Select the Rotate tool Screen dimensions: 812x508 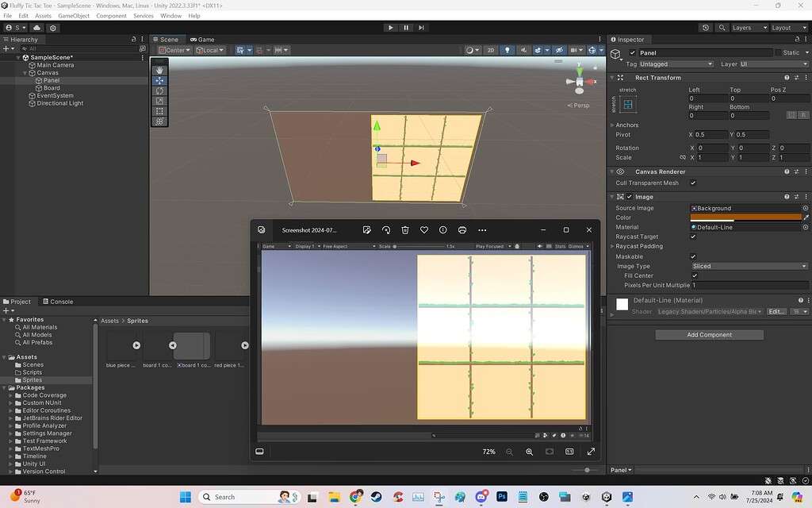[x=160, y=90]
